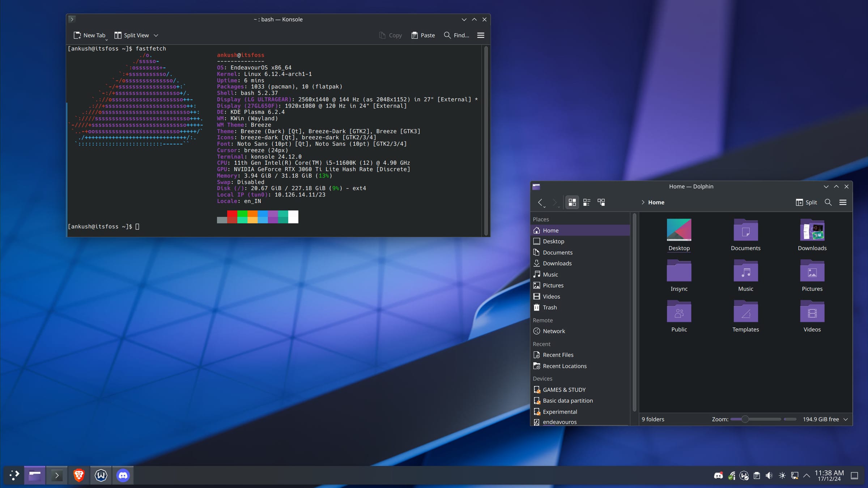Open Konsole hamburger menu
Image resolution: width=868 pixels, height=488 pixels.
coord(481,35)
